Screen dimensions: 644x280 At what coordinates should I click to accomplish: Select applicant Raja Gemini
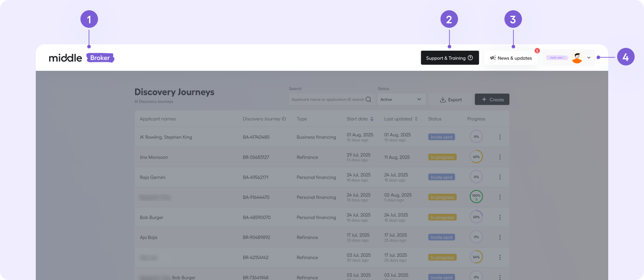pyautogui.click(x=153, y=177)
